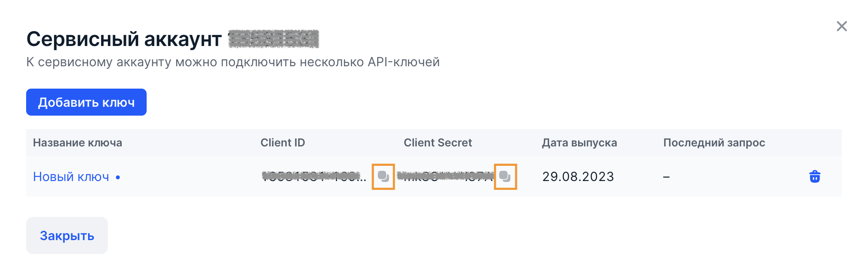Copy the Client ID value

point(383,176)
